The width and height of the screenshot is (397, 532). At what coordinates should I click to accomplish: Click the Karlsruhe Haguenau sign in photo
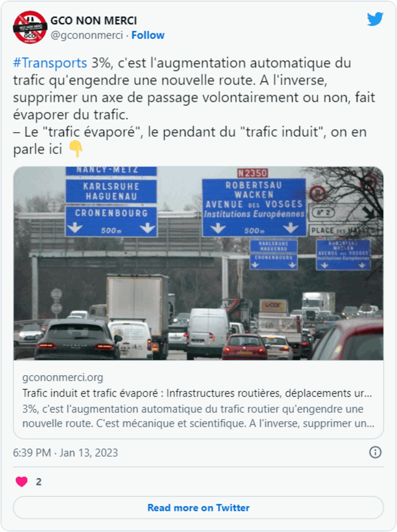click(x=111, y=191)
